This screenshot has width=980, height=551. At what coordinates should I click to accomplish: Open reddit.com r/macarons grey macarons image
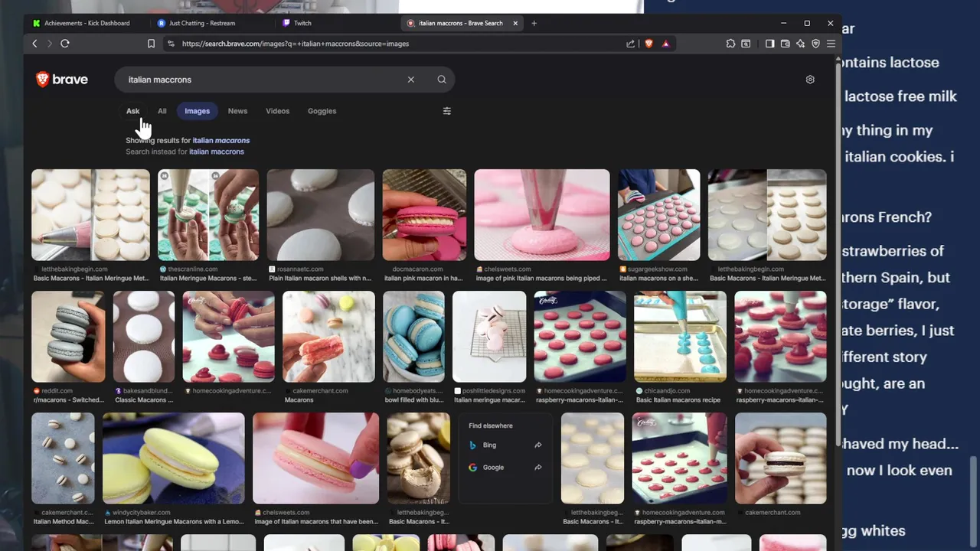pyautogui.click(x=68, y=337)
